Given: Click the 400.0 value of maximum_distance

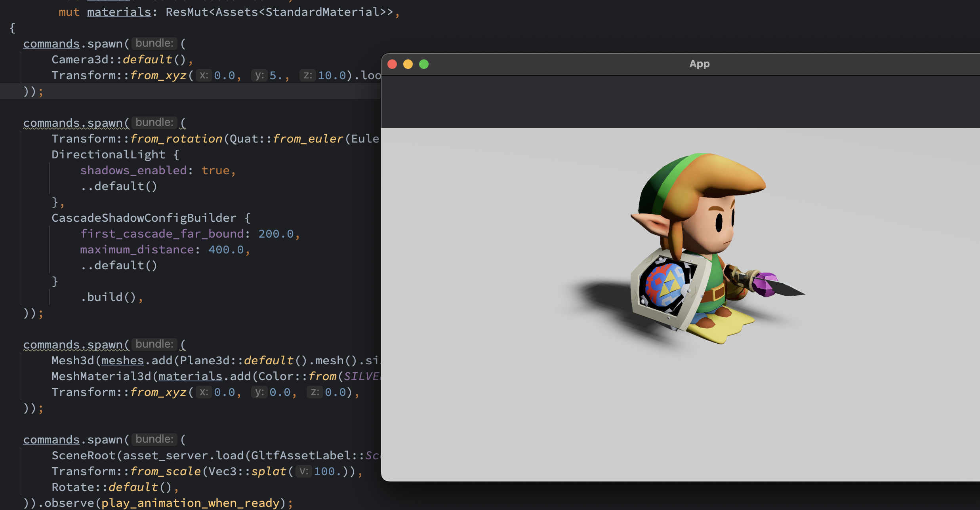Looking at the screenshot, I should (226, 249).
